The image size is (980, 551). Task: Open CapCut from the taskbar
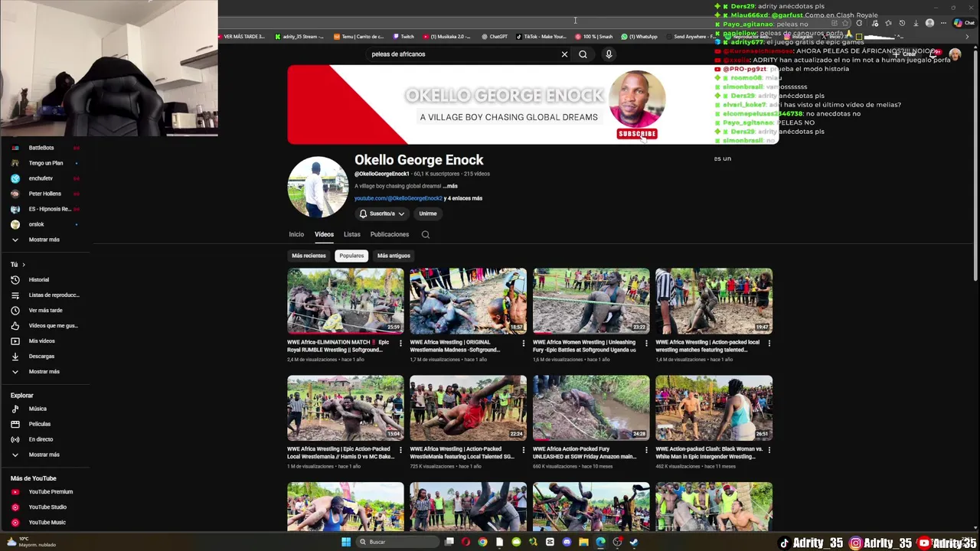click(550, 542)
